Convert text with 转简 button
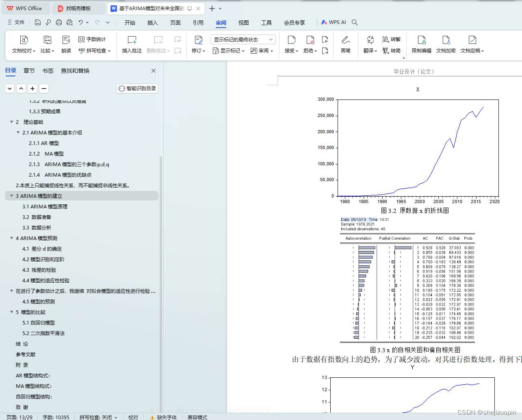 [x=392, y=51]
